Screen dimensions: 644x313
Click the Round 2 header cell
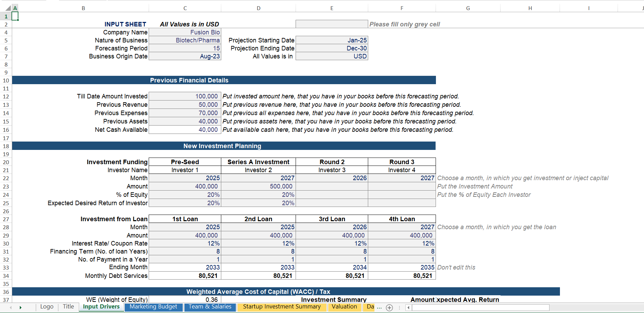pos(332,162)
